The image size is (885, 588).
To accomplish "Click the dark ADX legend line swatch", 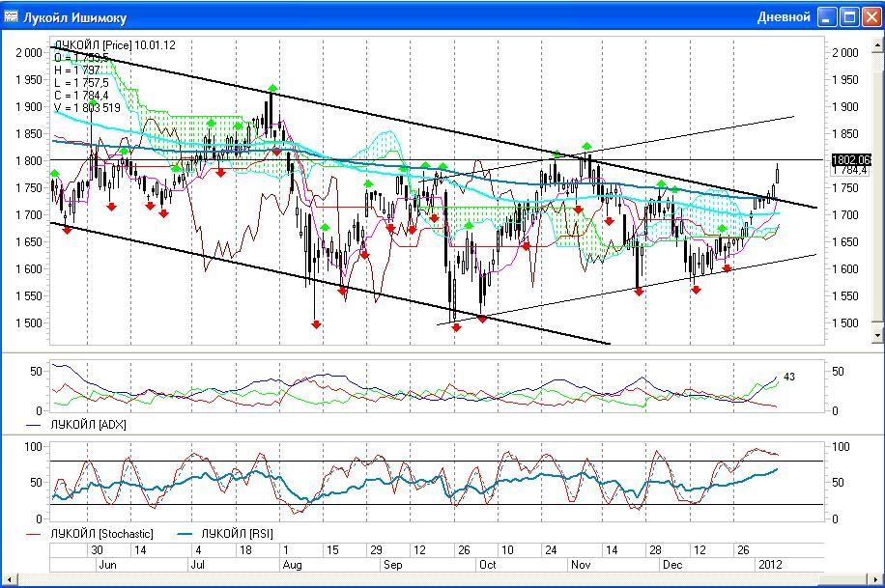I will tap(34, 425).
